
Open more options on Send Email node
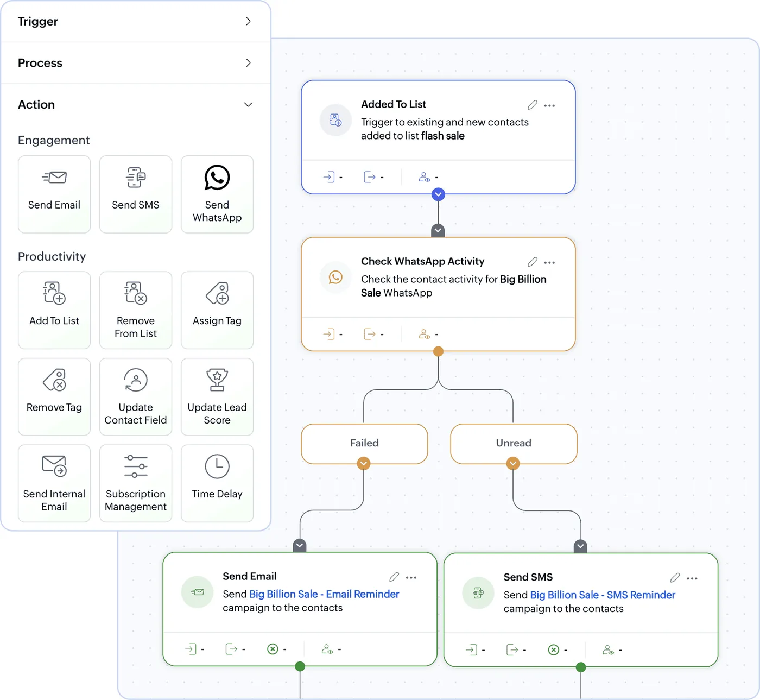point(411,577)
